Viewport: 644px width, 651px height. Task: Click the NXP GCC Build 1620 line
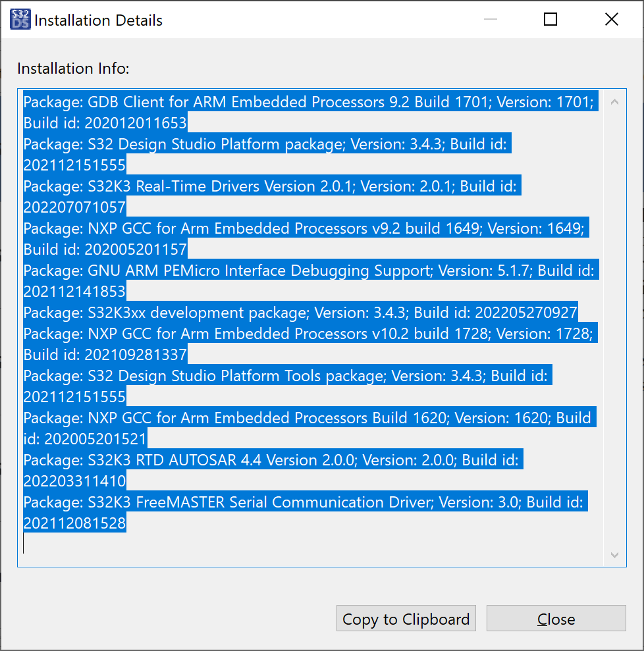pyautogui.click(x=309, y=418)
